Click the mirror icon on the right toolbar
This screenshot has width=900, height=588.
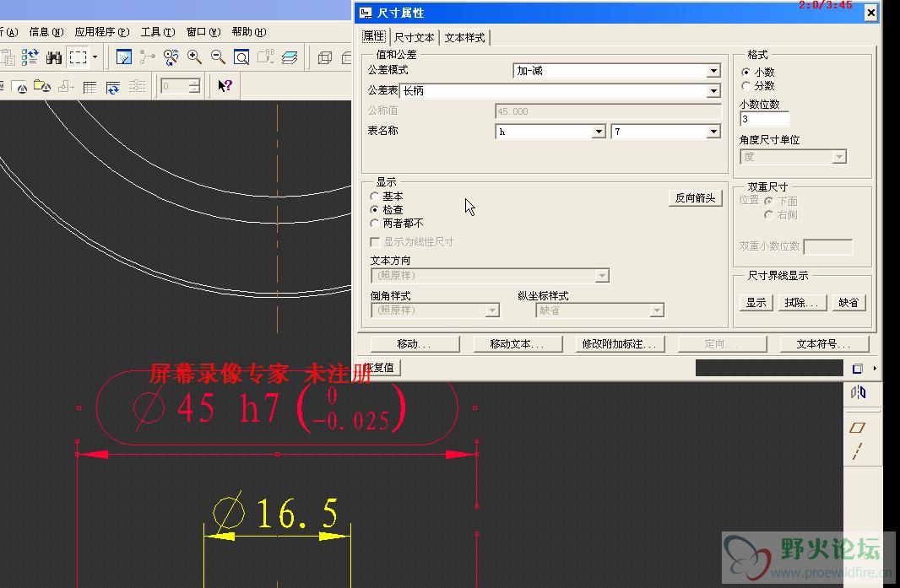coord(858,392)
